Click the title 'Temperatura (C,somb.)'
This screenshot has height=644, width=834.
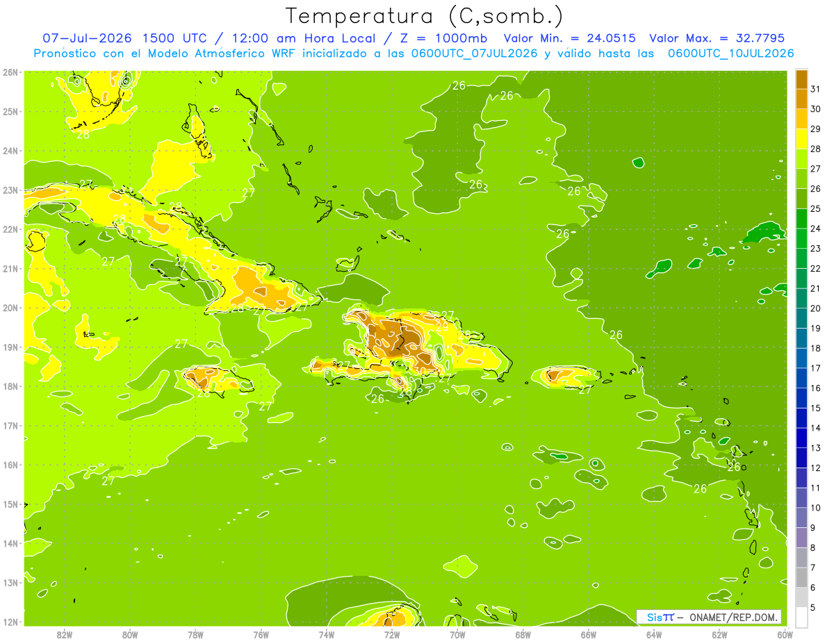425,16
